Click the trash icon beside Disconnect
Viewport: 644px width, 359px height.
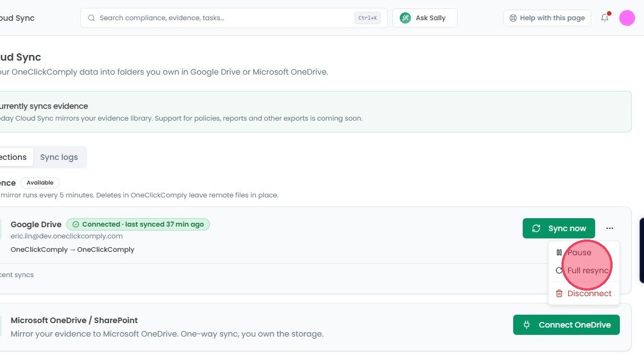[x=559, y=294]
